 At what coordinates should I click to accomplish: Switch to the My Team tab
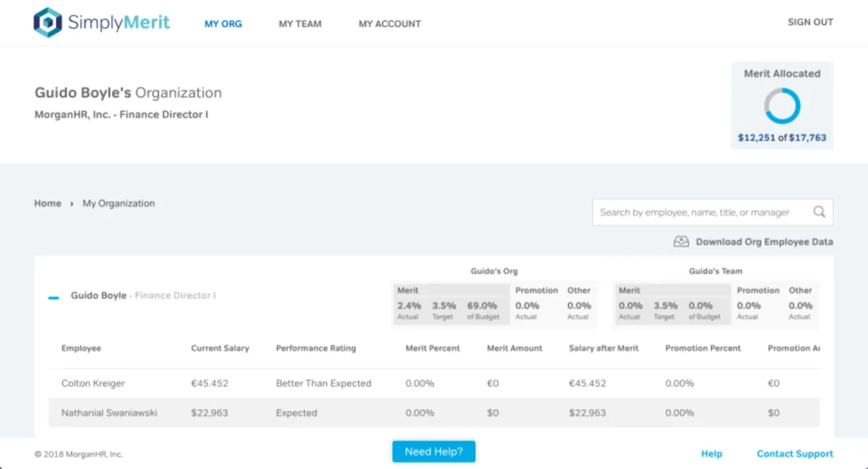[x=300, y=24]
